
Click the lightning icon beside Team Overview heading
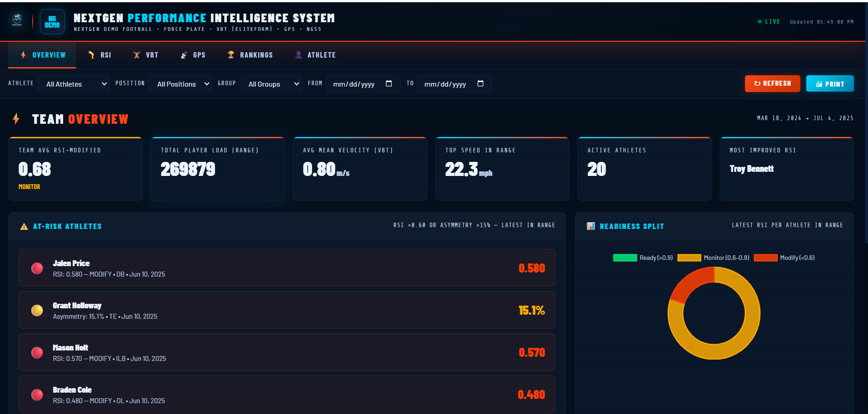coord(16,119)
